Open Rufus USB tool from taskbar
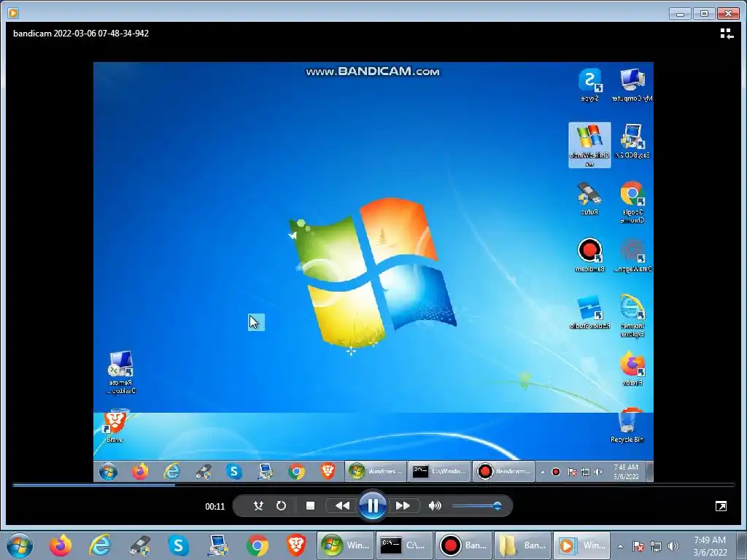This screenshot has width=747, height=560. coord(139,545)
